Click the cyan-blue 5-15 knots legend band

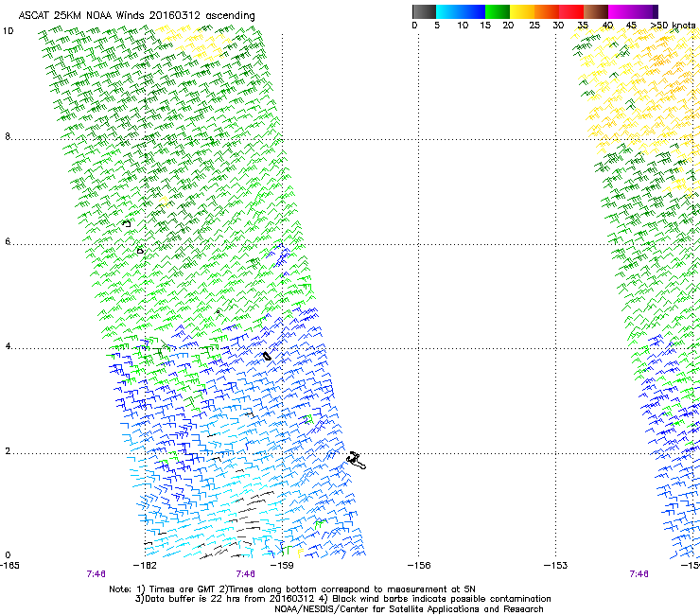pyautogui.click(x=461, y=11)
